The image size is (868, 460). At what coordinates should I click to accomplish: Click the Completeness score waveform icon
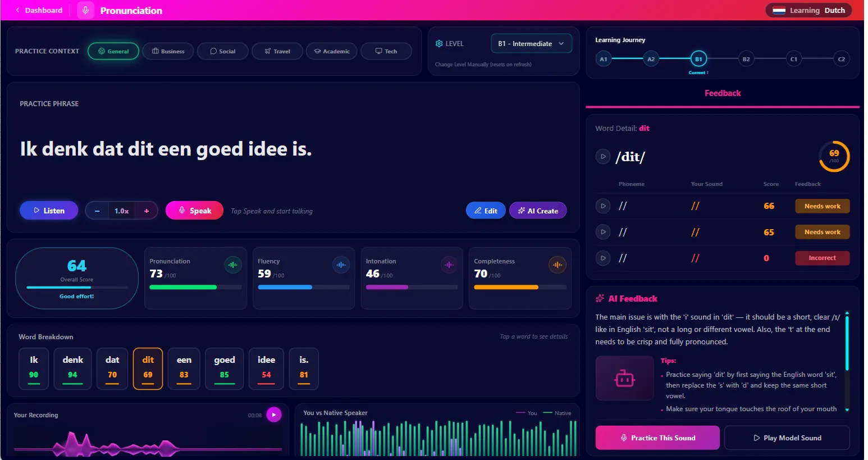[558, 265]
